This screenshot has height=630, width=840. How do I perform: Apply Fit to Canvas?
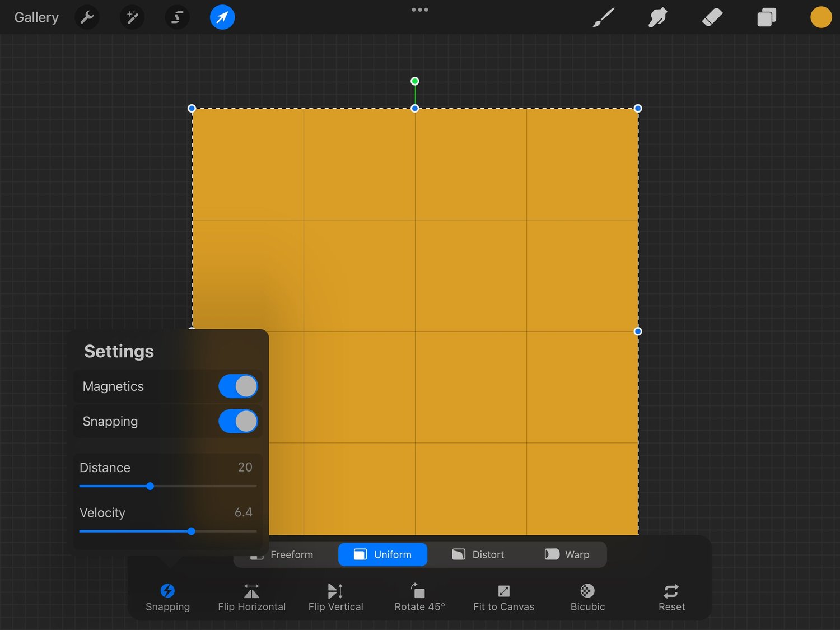[x=503, y=596]
